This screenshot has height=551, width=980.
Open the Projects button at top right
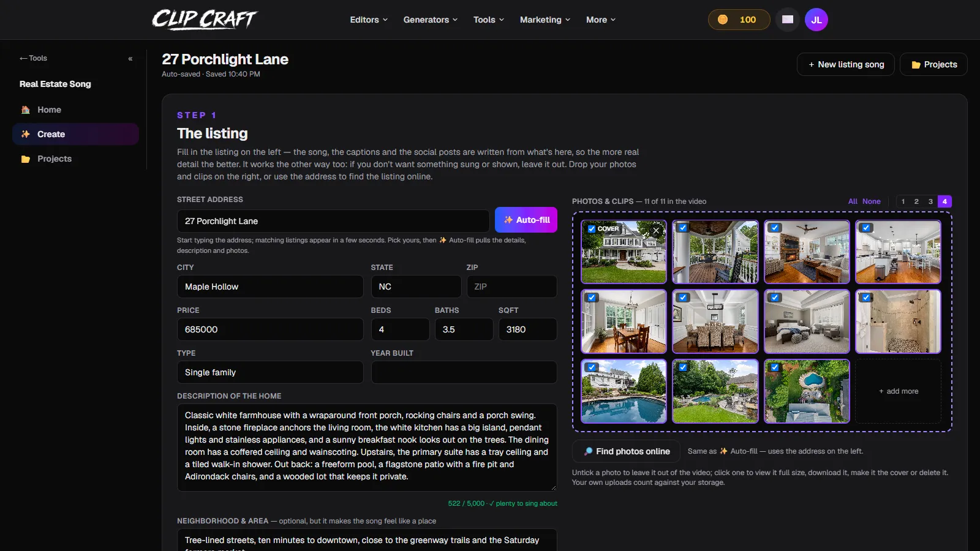(933, 64)
